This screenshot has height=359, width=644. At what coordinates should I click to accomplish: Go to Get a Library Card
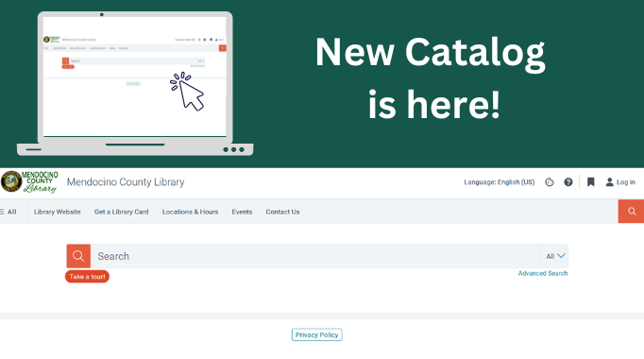pyautogui.click(x=122, y=212)
